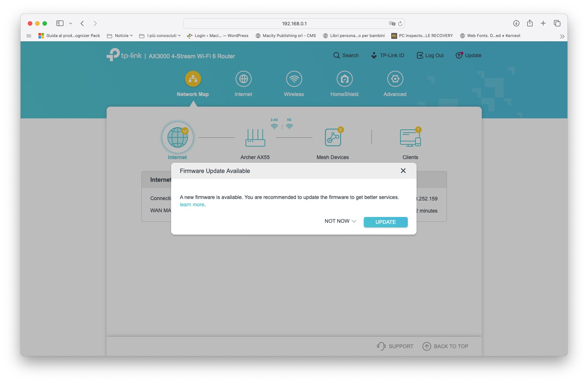The image size is (588, 383).
Task: Click the 2.4G Wi-Fi signal icon
Action: point(274,126)
